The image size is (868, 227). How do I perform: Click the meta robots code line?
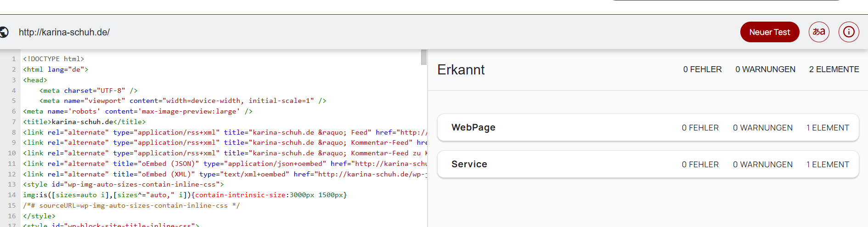click(138, 111)
